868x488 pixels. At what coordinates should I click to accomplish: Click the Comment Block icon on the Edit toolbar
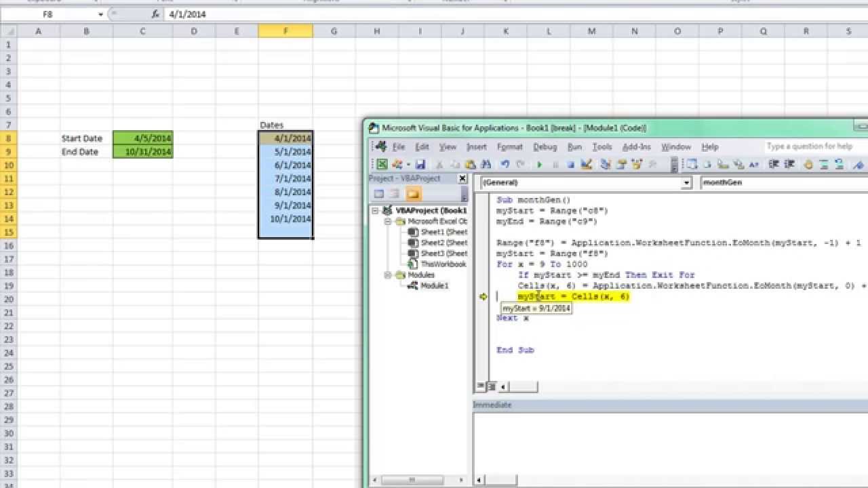coord(825,164)
